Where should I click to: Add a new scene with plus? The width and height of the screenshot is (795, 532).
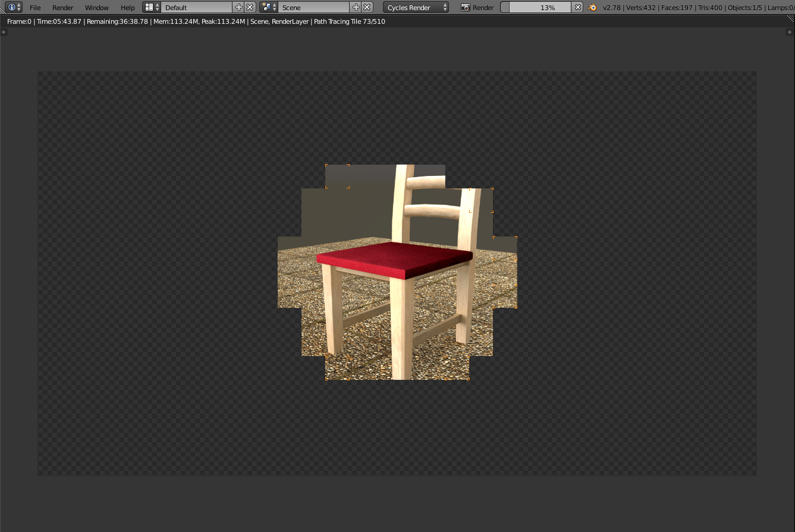(x=356, y=8)
